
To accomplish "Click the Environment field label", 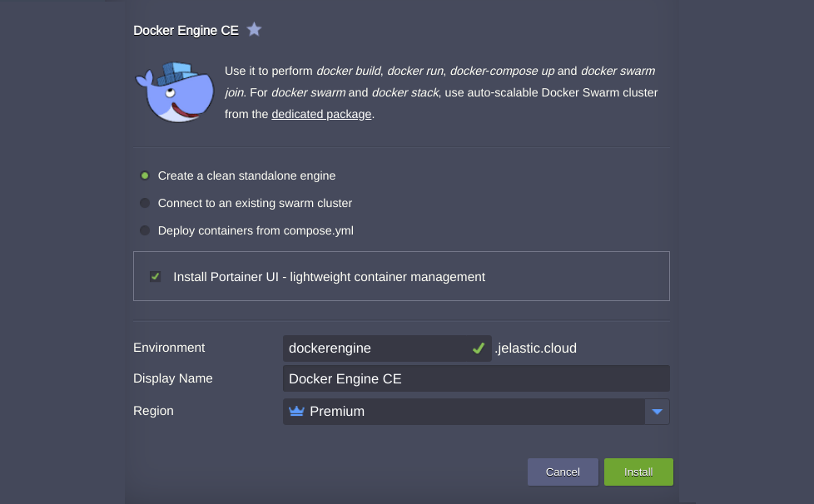I will [x=169, y=348].
